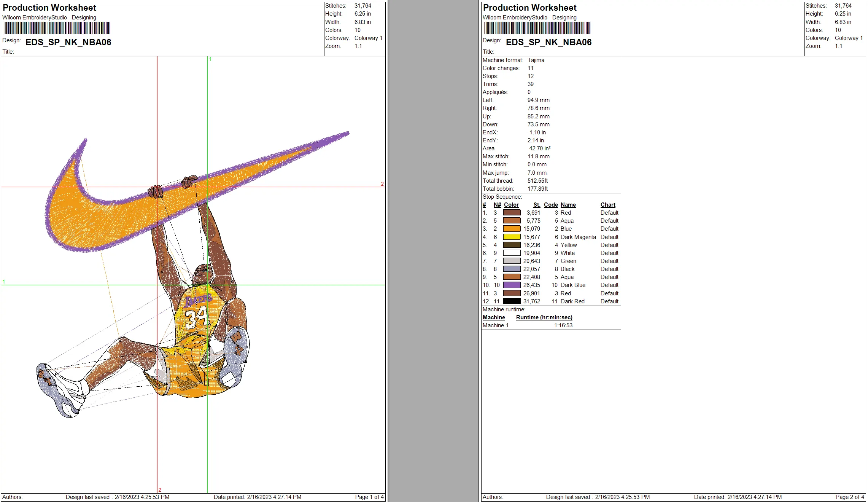Click 'Wilcom EmbroideryStudio - Designing' on page 1
This screenshot has width=868, height=502.
point(49,18)
